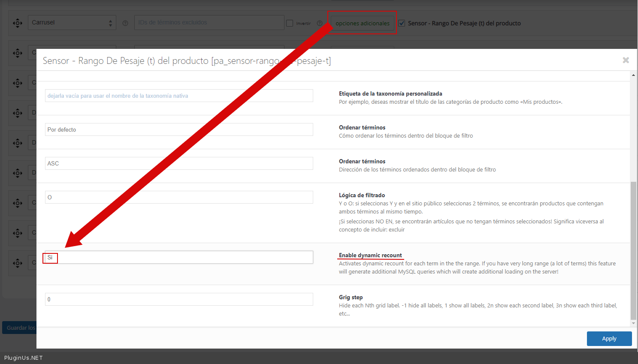Toggle the Invertir checkbox
Viewport: 638px width, 364px height.
pyautogui.click(x=290, y=23)
